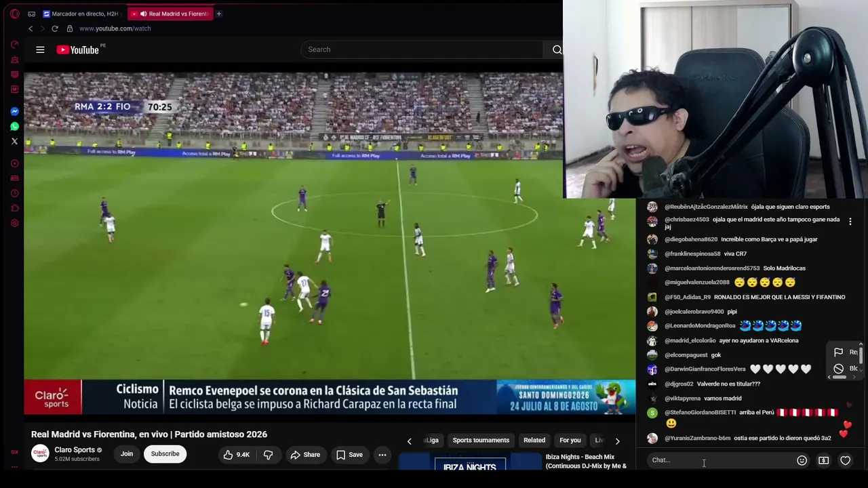Click the live match video player

click(x=330, y=243)
